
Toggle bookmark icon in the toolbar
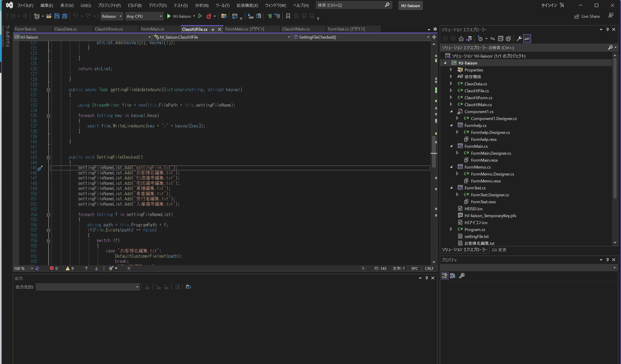[288, 16]
